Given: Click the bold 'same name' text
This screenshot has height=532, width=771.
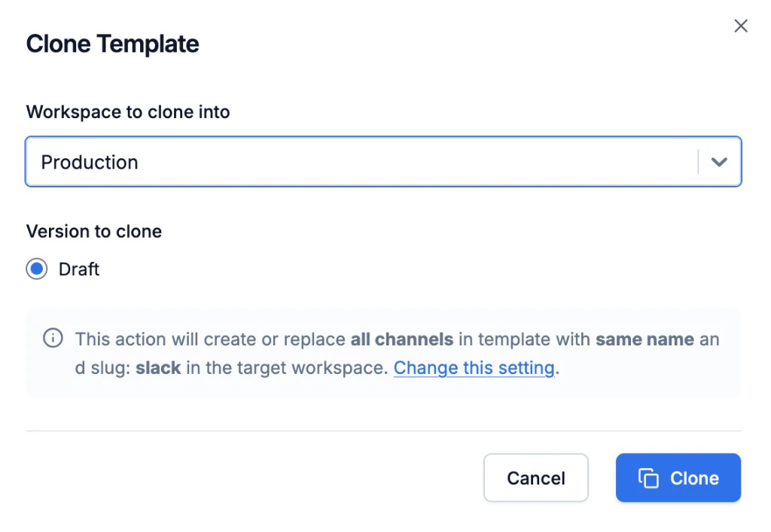Looking at the screenshot, I should (645, 339).
